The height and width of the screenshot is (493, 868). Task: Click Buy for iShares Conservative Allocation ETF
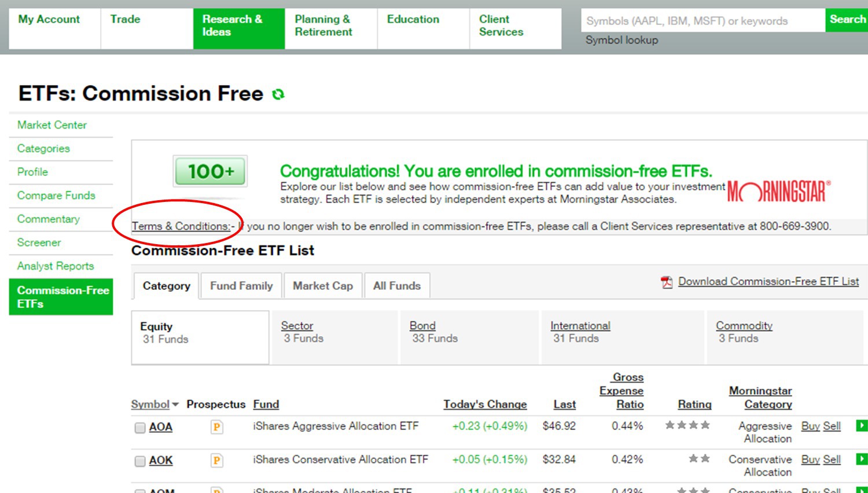pos(810,460)
